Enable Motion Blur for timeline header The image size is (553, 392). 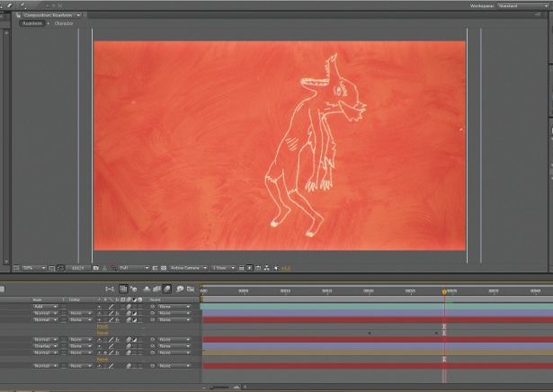pyautogui.click(x=167, y=290)
